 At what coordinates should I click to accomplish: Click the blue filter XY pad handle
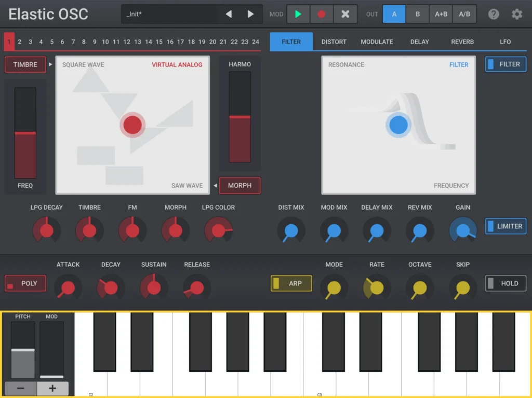click(398, 125)
